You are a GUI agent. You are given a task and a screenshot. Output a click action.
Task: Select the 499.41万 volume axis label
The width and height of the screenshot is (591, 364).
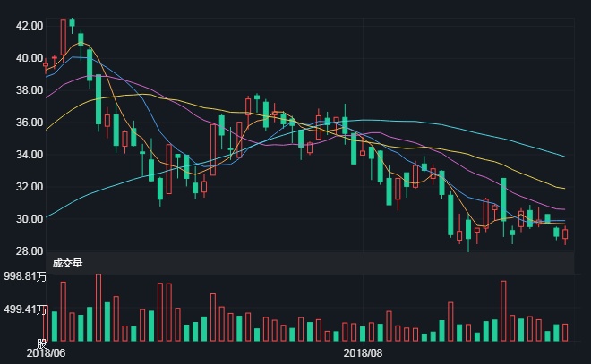23,310
